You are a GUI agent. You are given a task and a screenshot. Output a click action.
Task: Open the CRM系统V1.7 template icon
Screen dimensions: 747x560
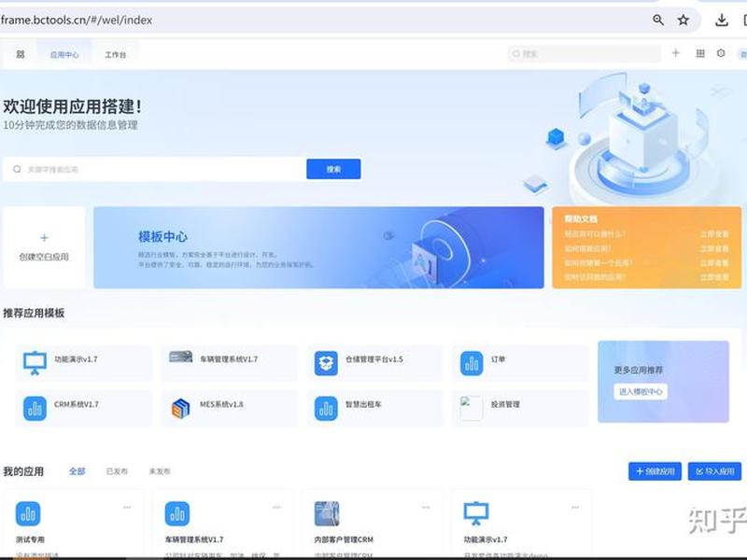tap(35, 409)
